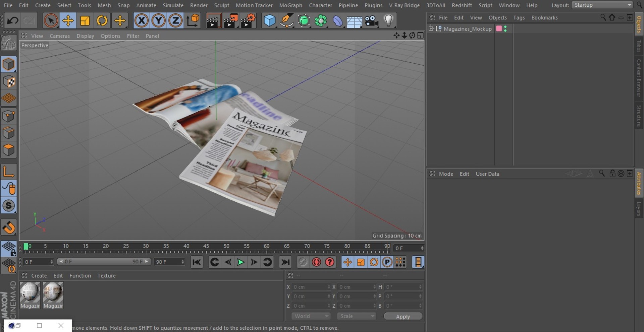Add a Camera object
Image resolution: width=644 pixels, height=332 pixels.
pos(372,21)
